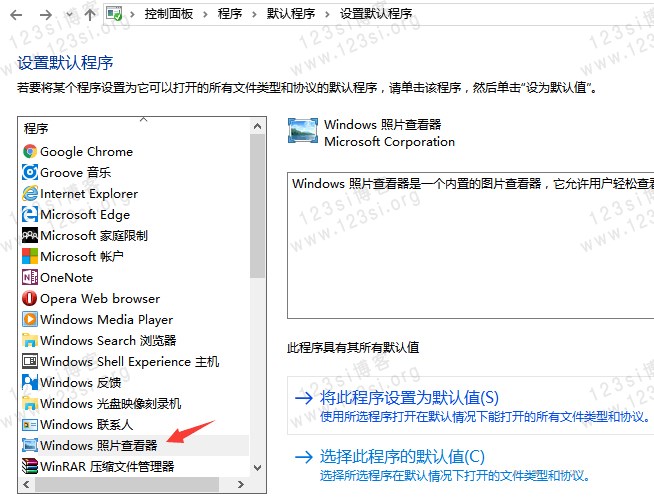The height and width of the screenshot is (502, 654).
Task: Click 选择此程序的默认值(C)
Action: [x=402, y=457]
